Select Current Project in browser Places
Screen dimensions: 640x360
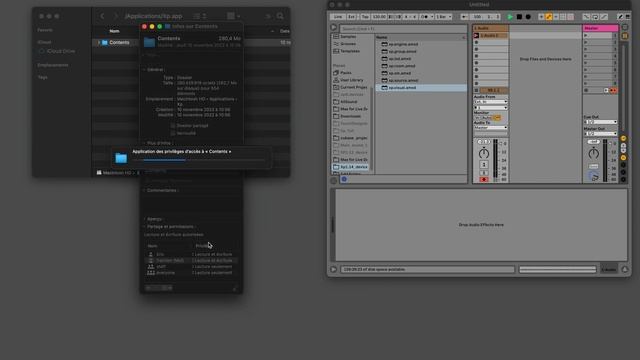(x=353, y=87)
